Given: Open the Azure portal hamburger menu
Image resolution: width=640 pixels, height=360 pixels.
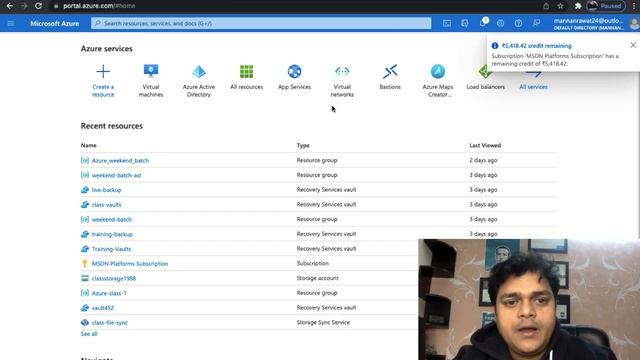Looking at the screenshot, I should pyautogui.click(x=11, y=23).
